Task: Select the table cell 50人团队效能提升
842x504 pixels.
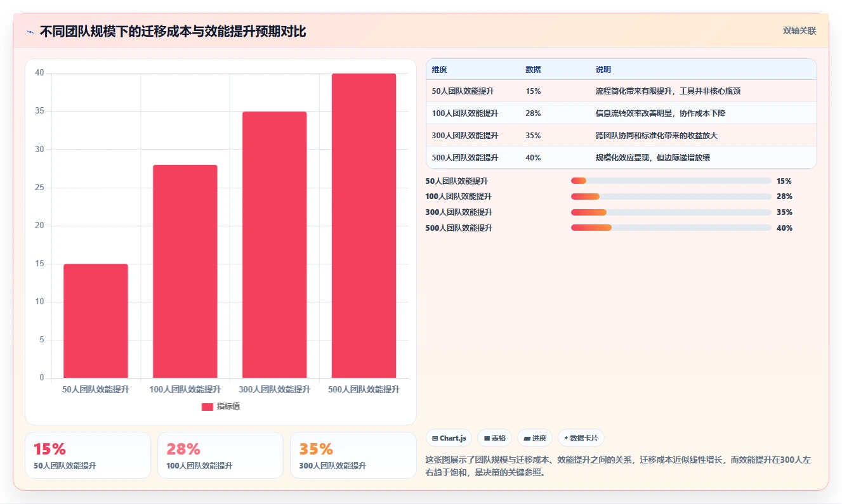Action: [x=463, y=91]
